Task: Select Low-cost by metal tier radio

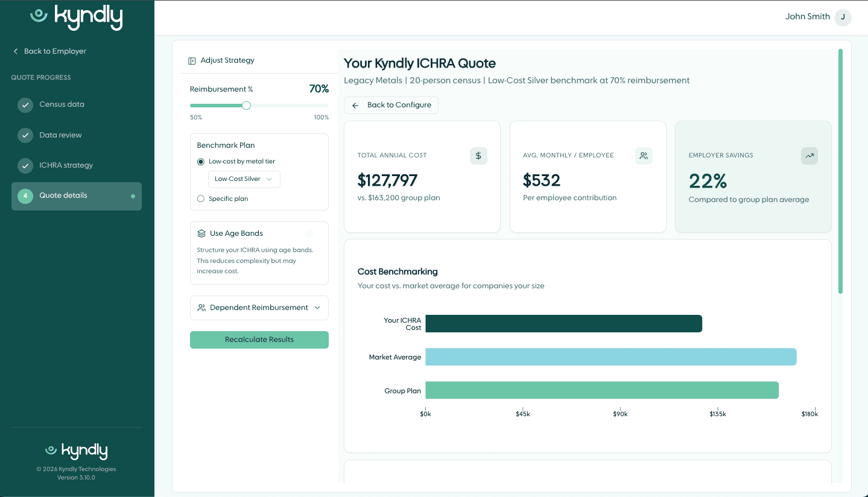Action: point(201,162)
